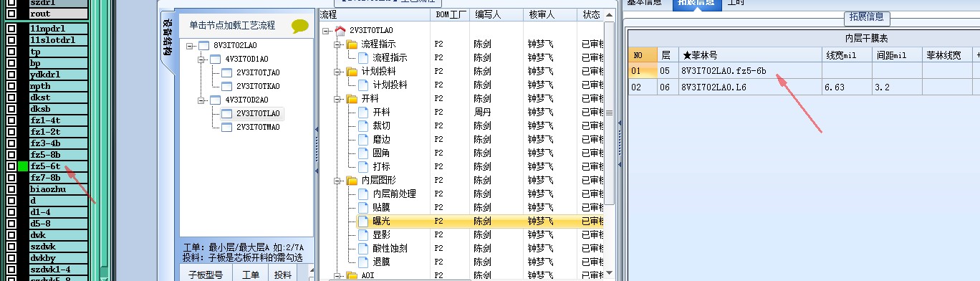Image resolution: width=980 pixels, height=281 pixels.
Task: Click document icon beside 裁切 step
Action: click(x=362, y=126)
